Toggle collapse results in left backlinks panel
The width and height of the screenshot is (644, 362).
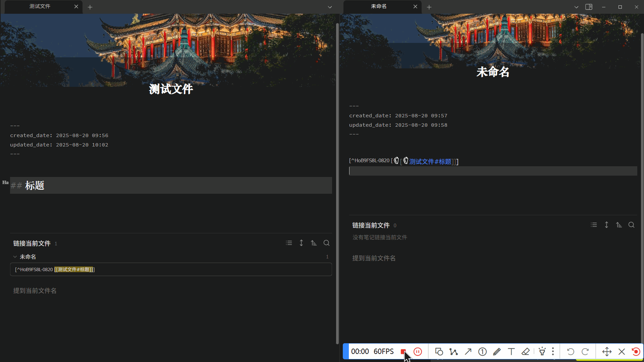pos(289,243)
